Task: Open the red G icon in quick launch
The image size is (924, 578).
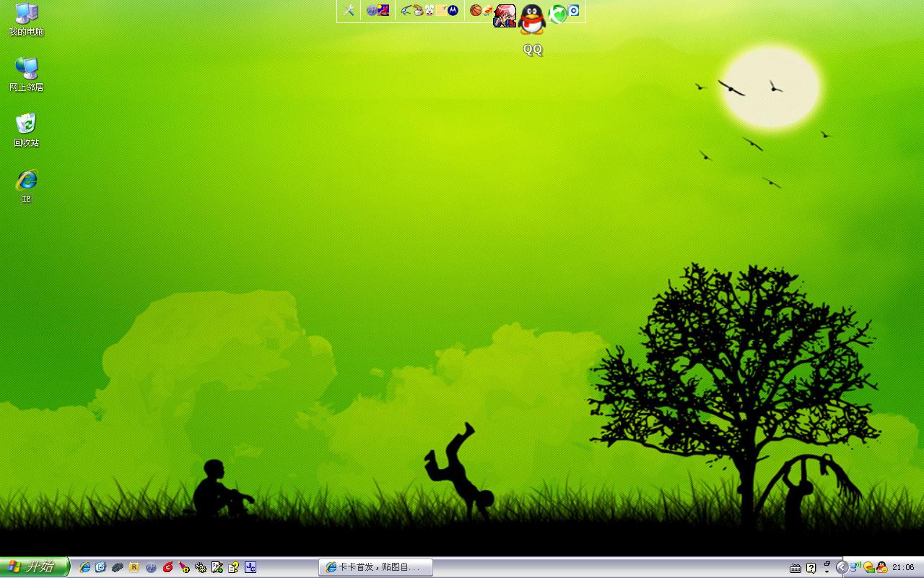Action: coord(167,567)
